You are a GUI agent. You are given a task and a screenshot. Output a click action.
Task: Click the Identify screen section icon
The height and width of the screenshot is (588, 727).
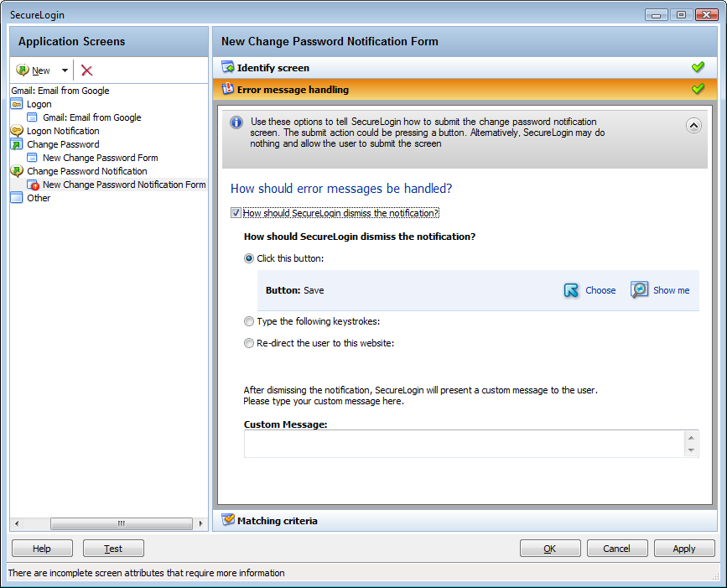point(227,67)
